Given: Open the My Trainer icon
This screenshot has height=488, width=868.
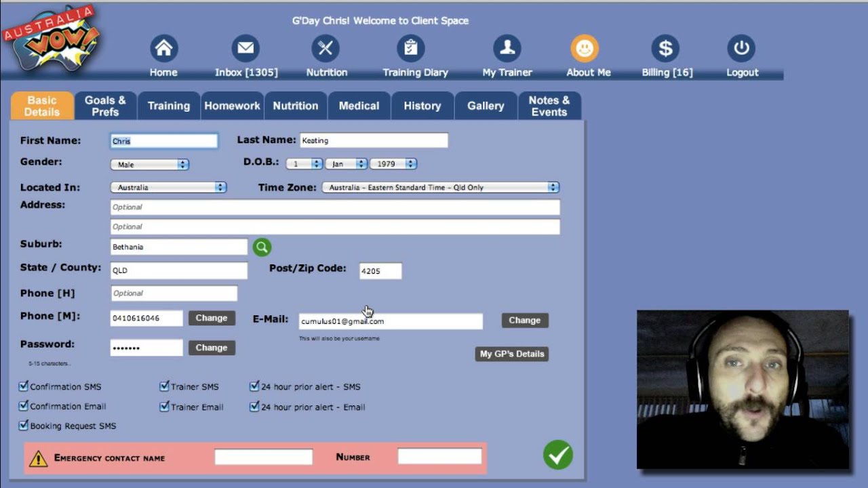Looking at the screenshot, I should pyautogui.click(x=507, y=48).
